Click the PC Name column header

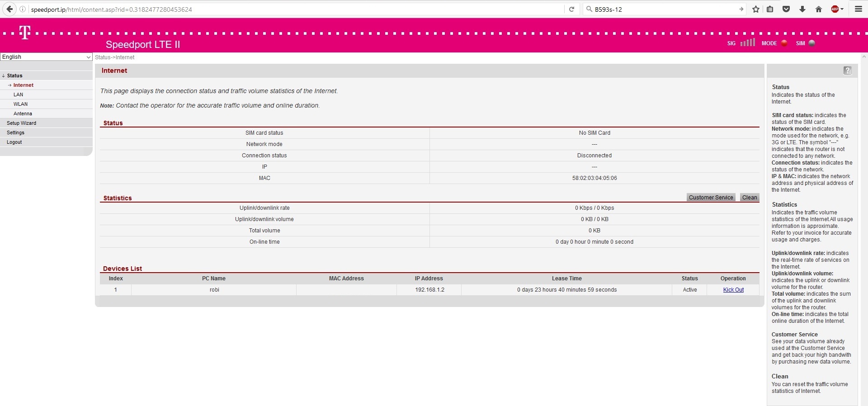[x=214, y=279]
